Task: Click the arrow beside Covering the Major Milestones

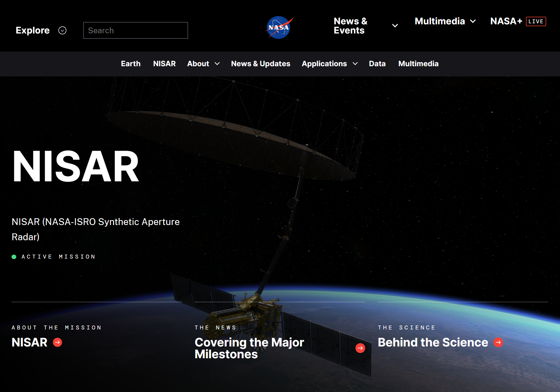Action: tap(360, 348)
